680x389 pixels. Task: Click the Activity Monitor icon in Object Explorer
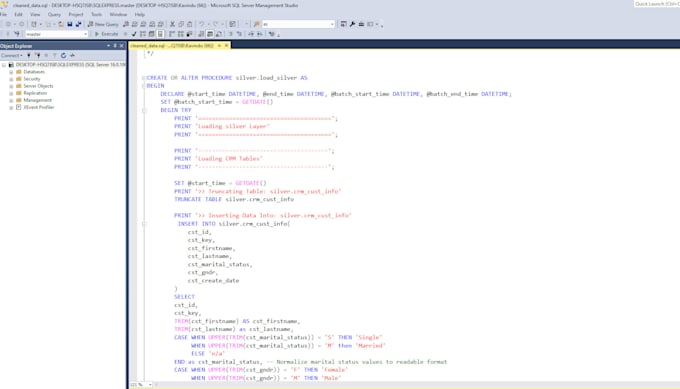pyautogui.click(x=72, y=56)
